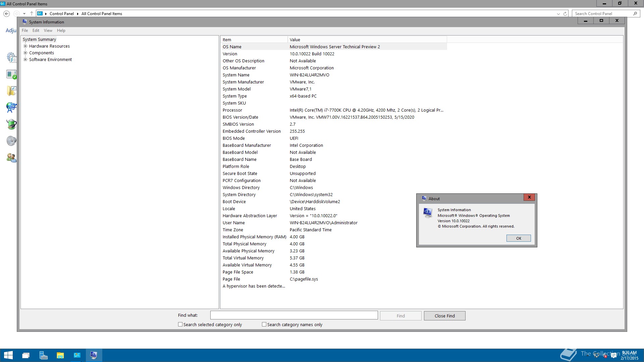Viewport: 644px width, 362px height.
Task: Click the System Information title bar icon
Action: (x=24, y=22)
